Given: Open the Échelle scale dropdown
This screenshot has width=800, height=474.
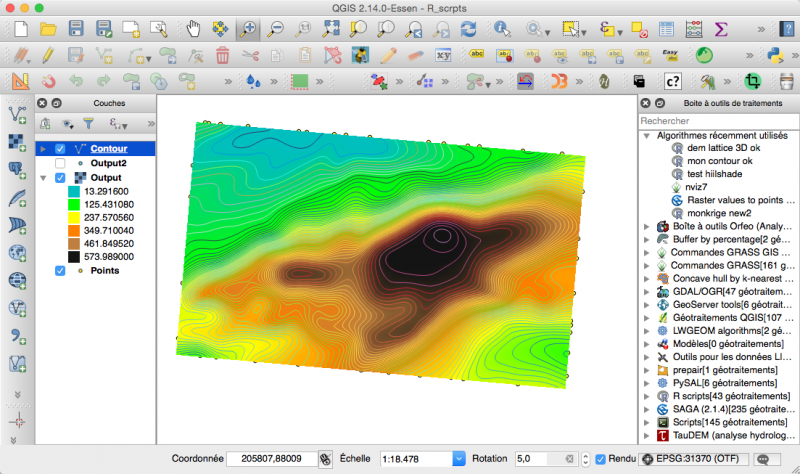Looking at the screenshot, I should coord(459,459).
